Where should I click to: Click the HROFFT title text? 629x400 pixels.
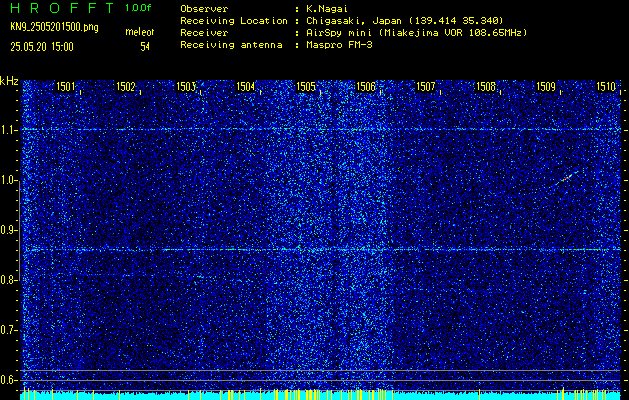pos(63,8)
